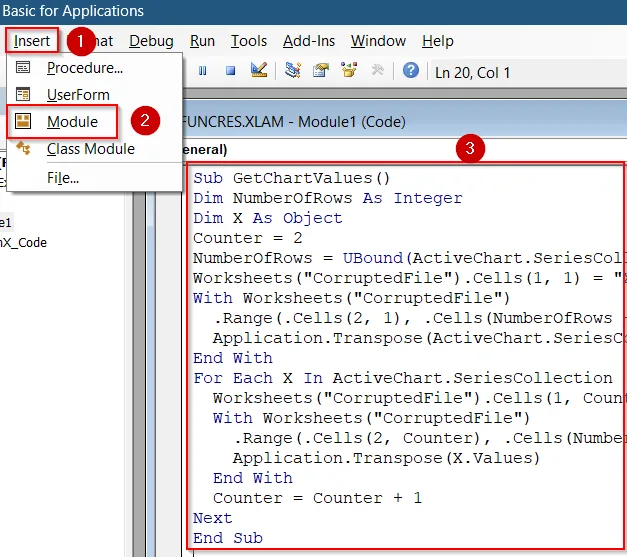This screenshot has height=557, width=627.
Task: Open the Add-Ins menu
Action: click(309, 41)
